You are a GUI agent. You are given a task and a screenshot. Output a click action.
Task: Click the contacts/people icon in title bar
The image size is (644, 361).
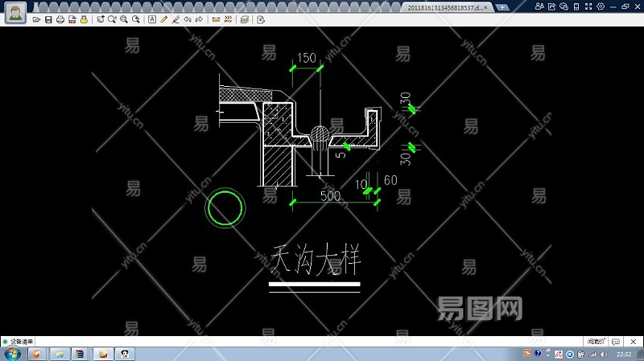click(x=539, y=6)
